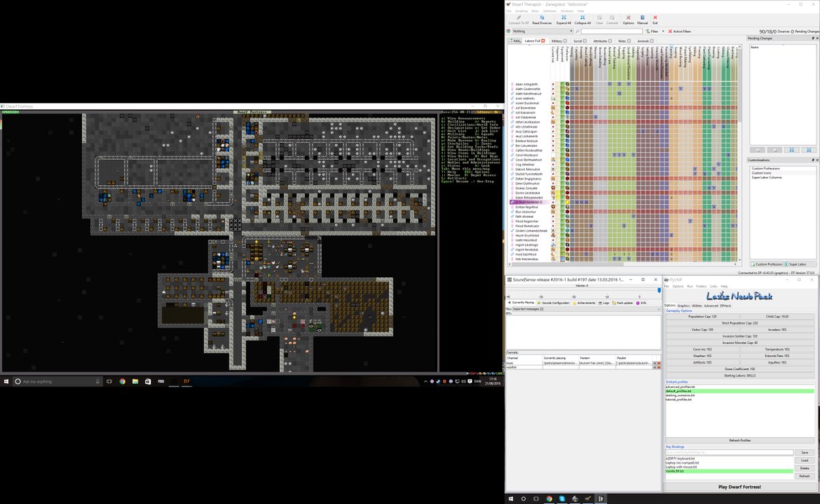Viewport: 820px width, 504px height.
Task: Click Collapse All in Dwarf Therapist toolbar
Action: click(x=583, y=20)
